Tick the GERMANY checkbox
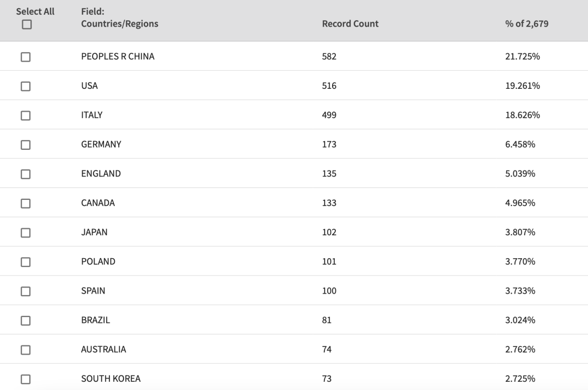Viewport: 588px width, 390px height. (26, 145)
